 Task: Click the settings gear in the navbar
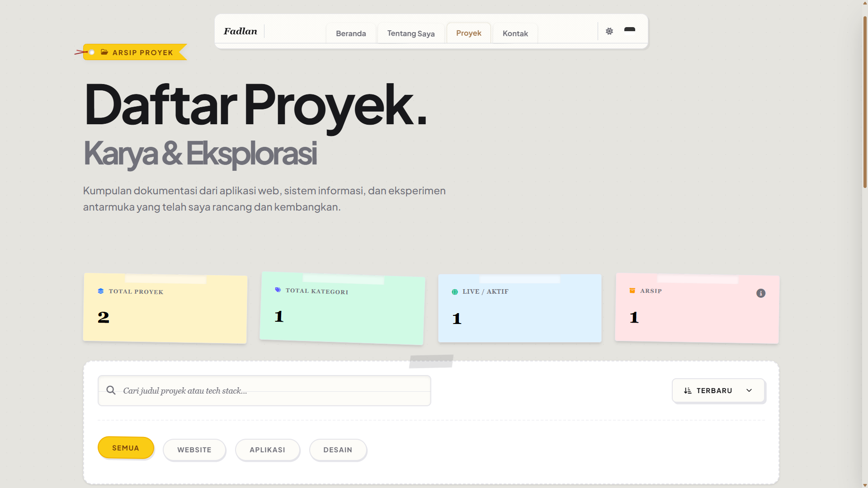click(609, 31)
